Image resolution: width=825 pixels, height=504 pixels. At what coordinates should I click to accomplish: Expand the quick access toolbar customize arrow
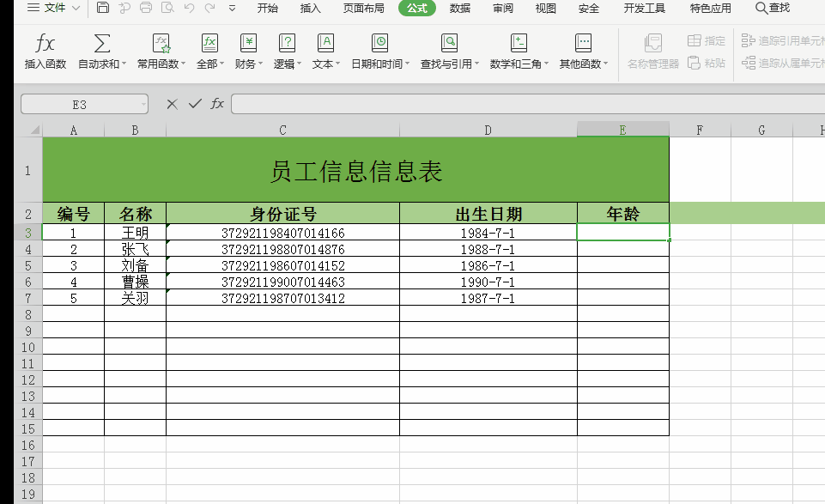tap(232, 9)
